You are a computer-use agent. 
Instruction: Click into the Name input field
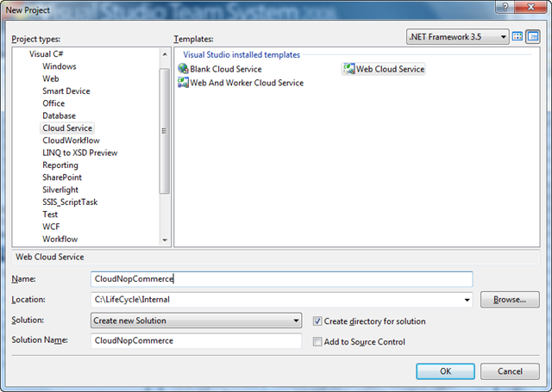(x=282, y=279)
